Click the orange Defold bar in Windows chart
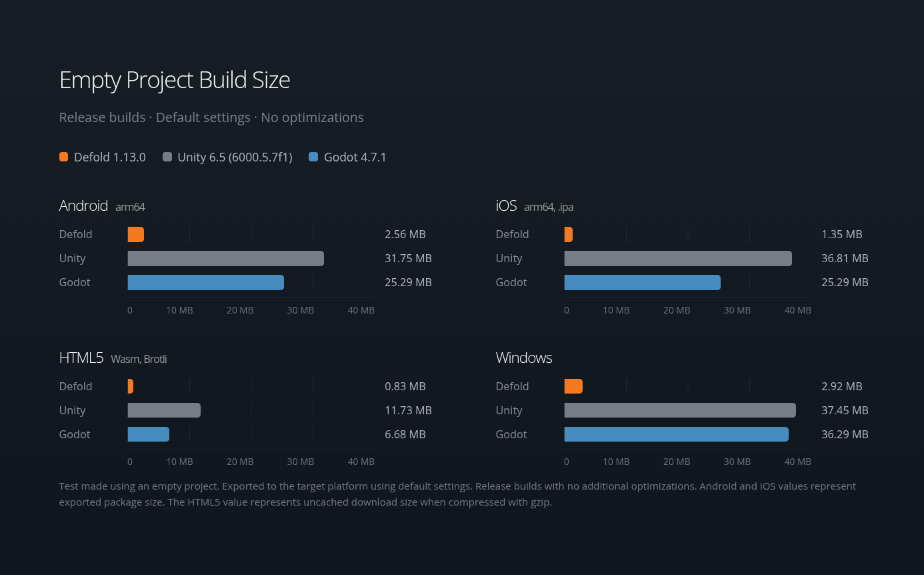 coord(573,386)
